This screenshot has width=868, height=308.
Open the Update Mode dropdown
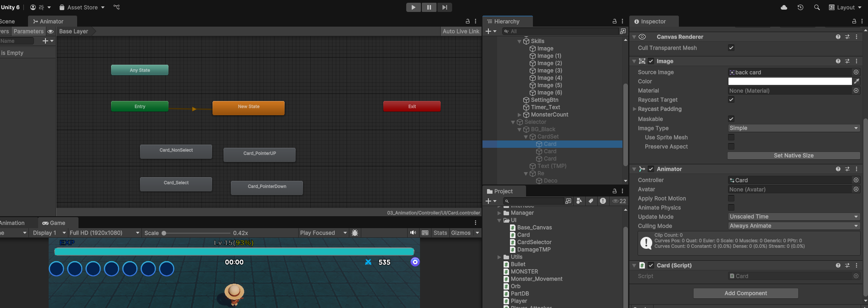coord(794,217)
